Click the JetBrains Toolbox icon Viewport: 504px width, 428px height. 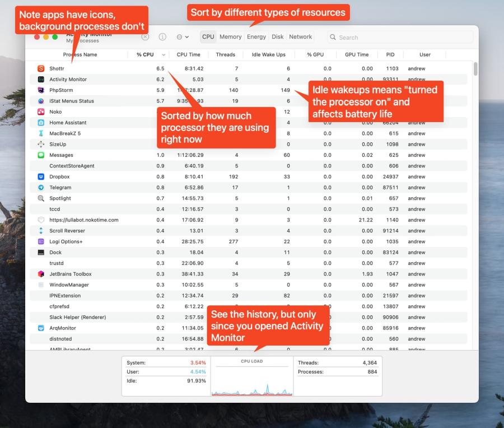coord(41,274)
